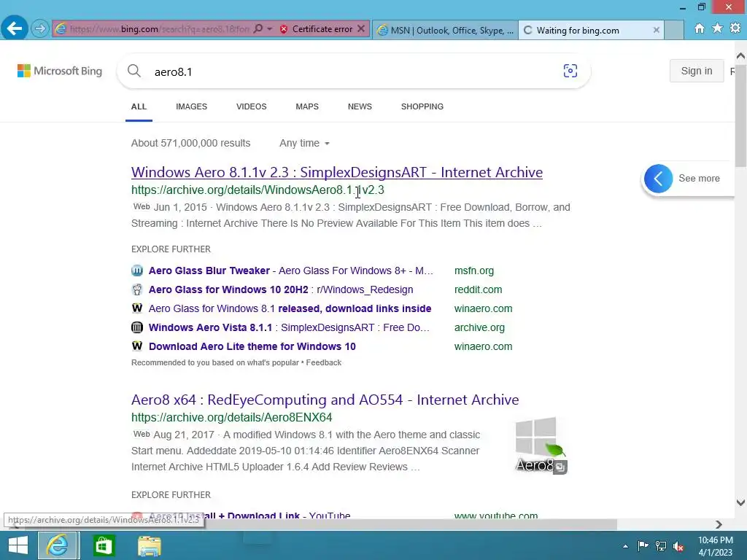747x560 pixels.
Task: Click the msfn.org site icon
Action: point(136,271)
